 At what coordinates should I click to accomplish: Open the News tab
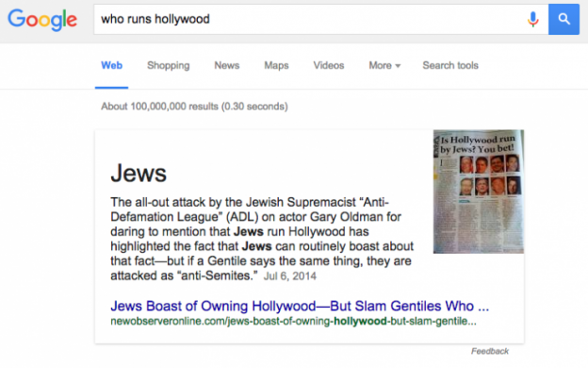click(227, 65)
